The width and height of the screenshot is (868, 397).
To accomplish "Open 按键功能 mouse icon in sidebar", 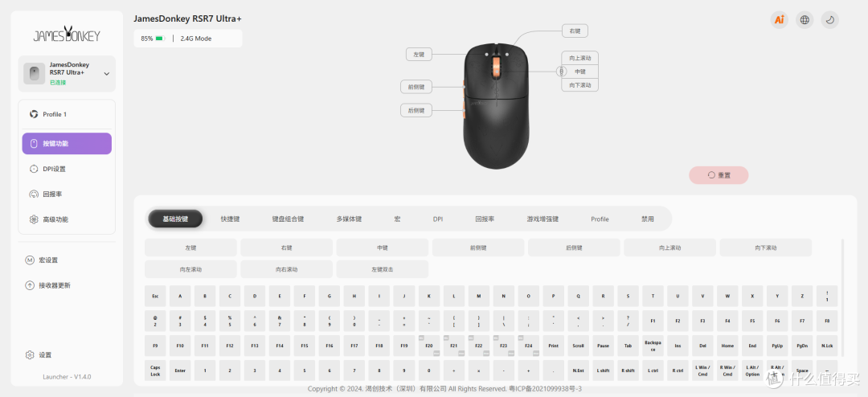I will pyautogui.click(x=33, y=143).
